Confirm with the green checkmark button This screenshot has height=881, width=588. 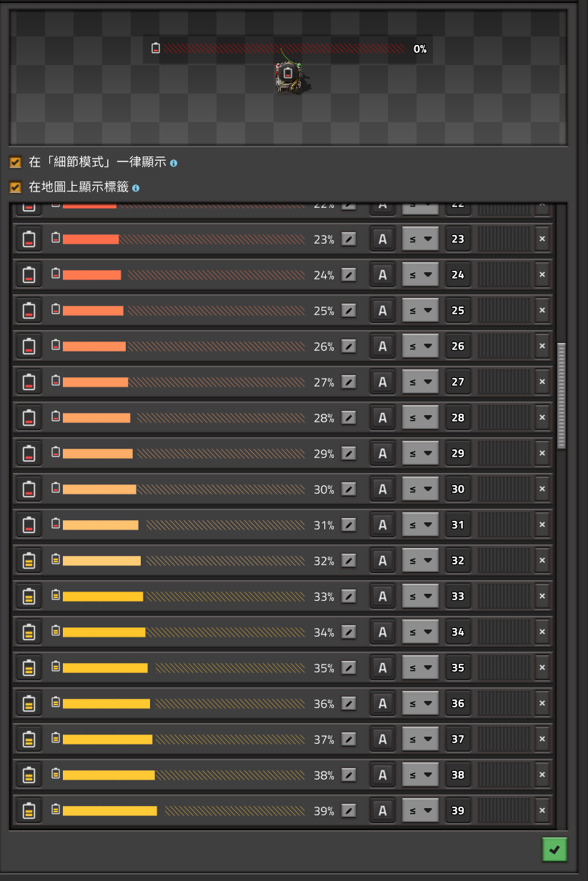coord(554,849)
